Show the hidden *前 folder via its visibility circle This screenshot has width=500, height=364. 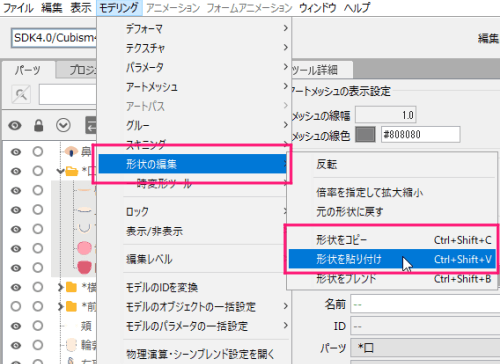click(x=16, y=306)
